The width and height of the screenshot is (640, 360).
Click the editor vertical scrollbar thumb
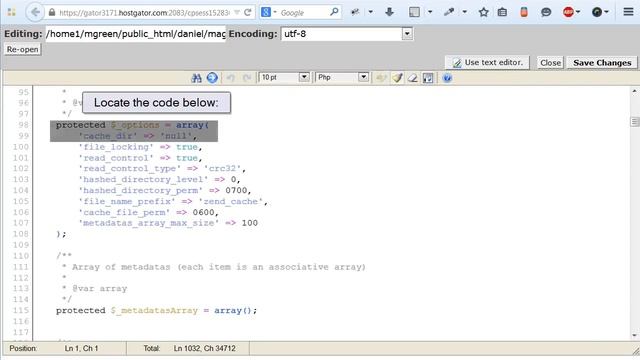pyautogui.click(x=634, y=122)
